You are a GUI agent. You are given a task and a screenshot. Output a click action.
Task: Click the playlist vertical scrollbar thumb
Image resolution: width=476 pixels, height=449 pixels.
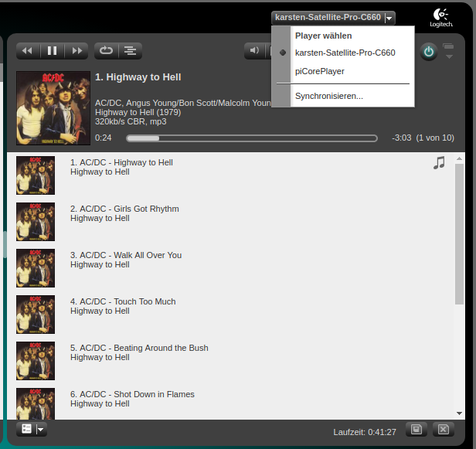coord(459,234)
